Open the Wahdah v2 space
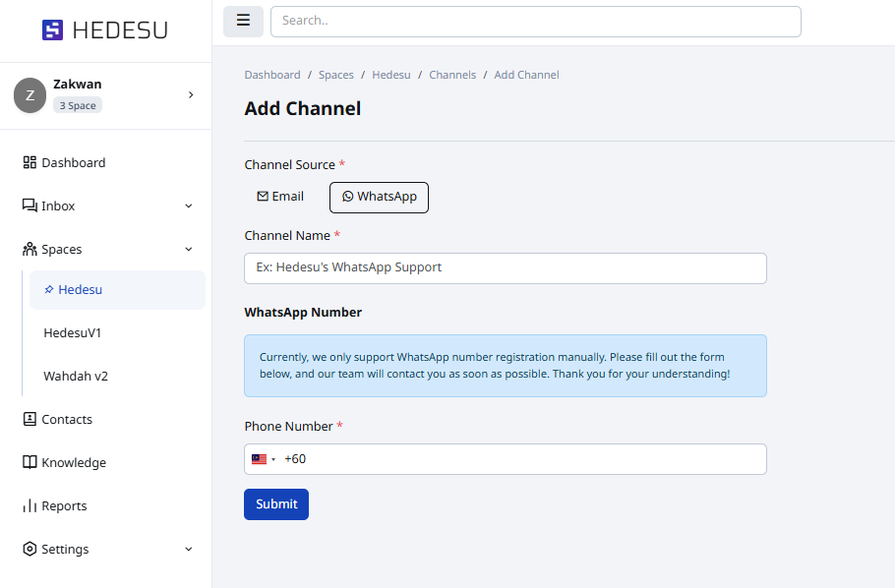Screen dimensions: 895x588 pos(76,377)
